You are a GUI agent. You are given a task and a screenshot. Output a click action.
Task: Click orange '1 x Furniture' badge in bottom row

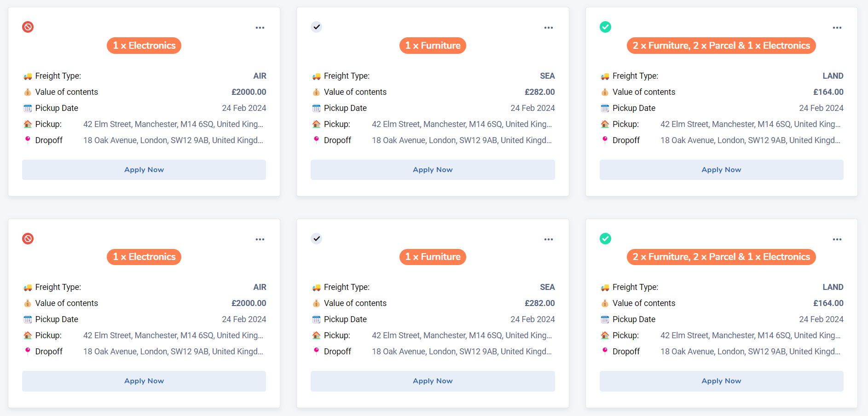[433, 257]
